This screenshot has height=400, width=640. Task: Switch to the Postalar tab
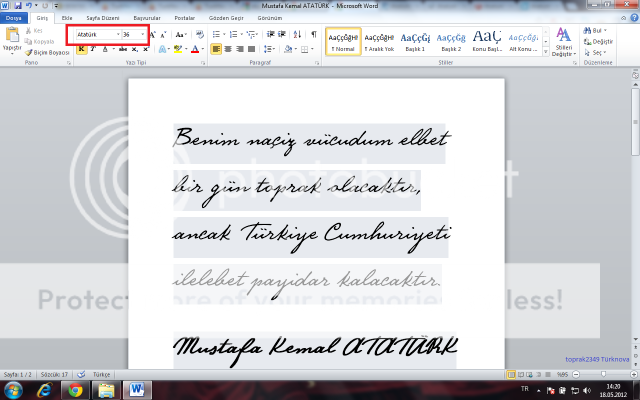[184, 18]
